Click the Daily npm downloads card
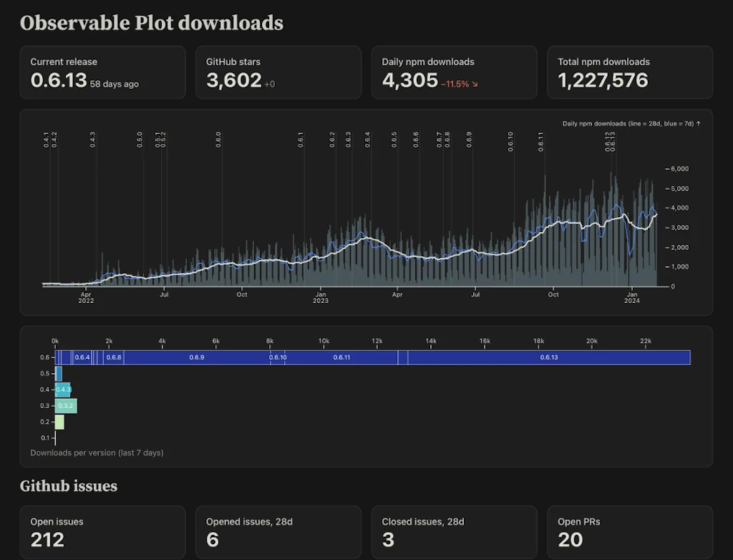 click(454, 72)
